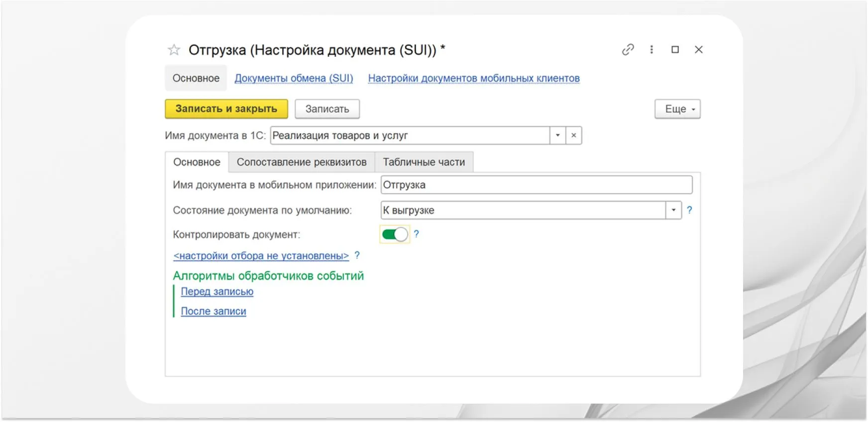Click the К выгрузке state field
Image resolution: width=868 pixels, height=422 pixels.
[x=523, y=210]
